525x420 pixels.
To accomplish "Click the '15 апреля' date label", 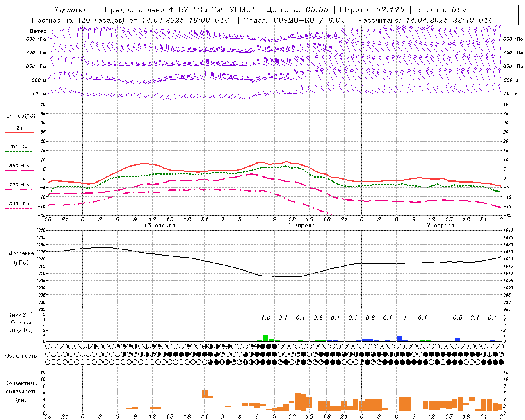I will 160,225.
